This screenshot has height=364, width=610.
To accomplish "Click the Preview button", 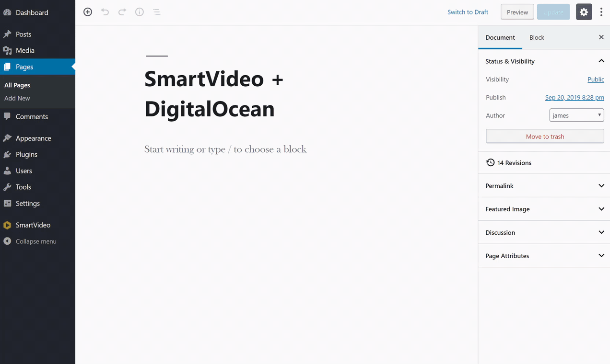I will click(x=517, y=11).
